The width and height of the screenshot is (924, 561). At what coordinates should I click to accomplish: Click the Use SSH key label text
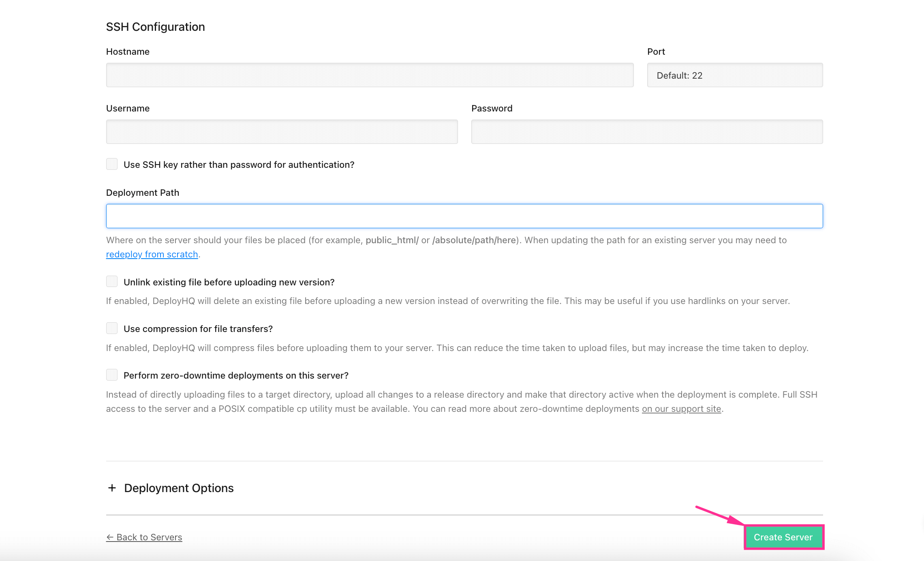click(239, 165)
